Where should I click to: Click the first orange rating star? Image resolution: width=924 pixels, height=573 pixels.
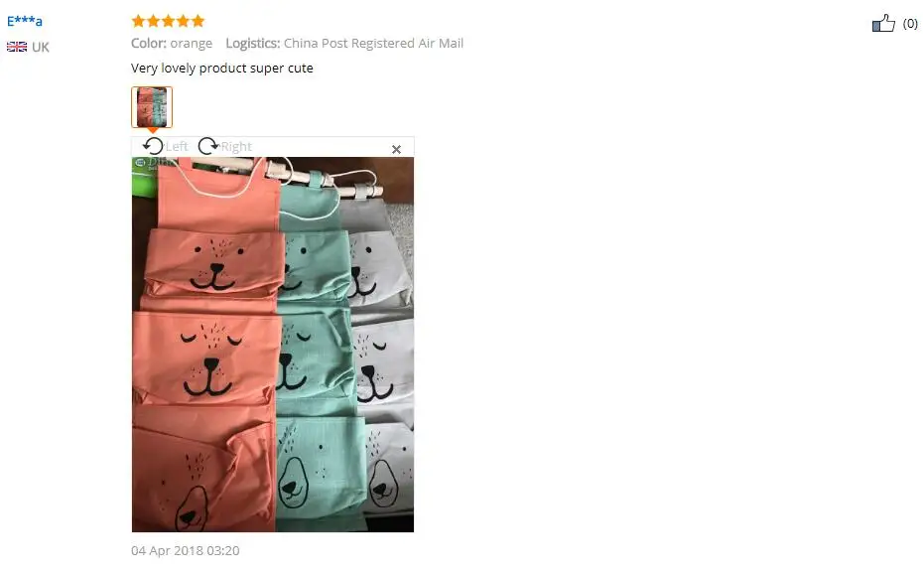coord(138,21)
